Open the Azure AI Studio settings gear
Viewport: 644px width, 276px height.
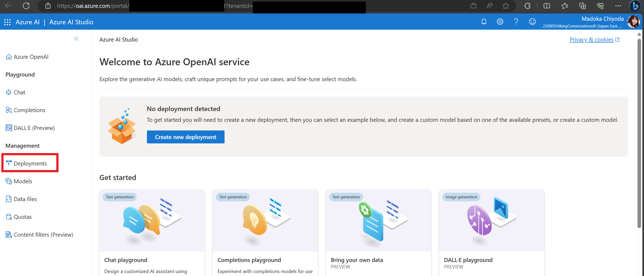(x=500, y=22)
